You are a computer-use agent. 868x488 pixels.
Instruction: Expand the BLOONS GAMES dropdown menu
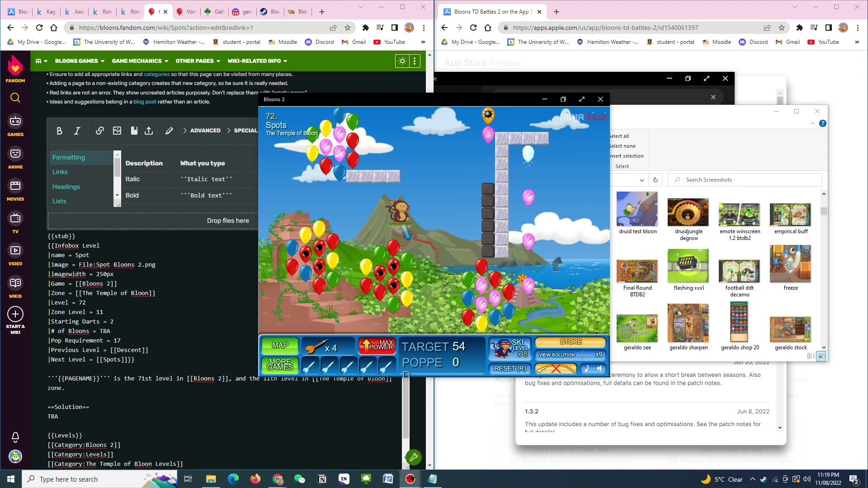point(80,61)
